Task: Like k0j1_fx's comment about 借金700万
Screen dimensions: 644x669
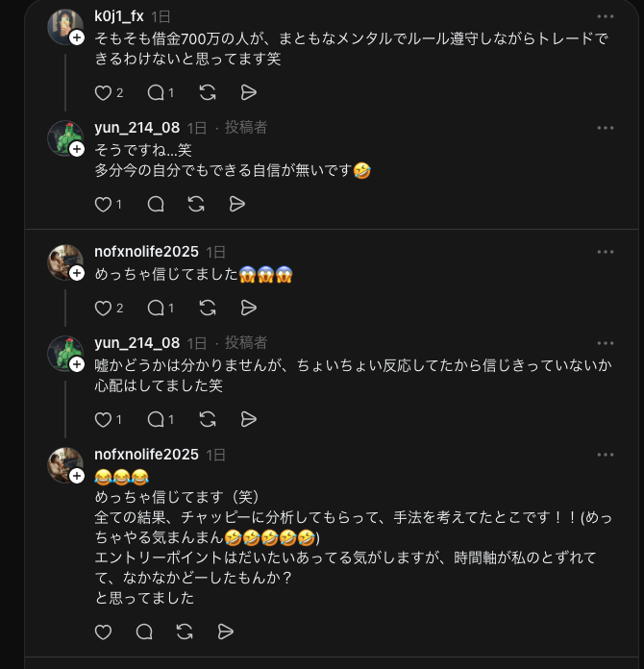Action: [x=103, y=93]
